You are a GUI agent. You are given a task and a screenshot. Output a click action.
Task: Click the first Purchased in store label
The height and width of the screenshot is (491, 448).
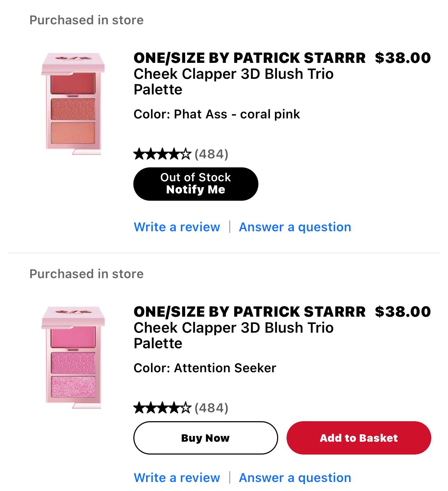(86, 19)
